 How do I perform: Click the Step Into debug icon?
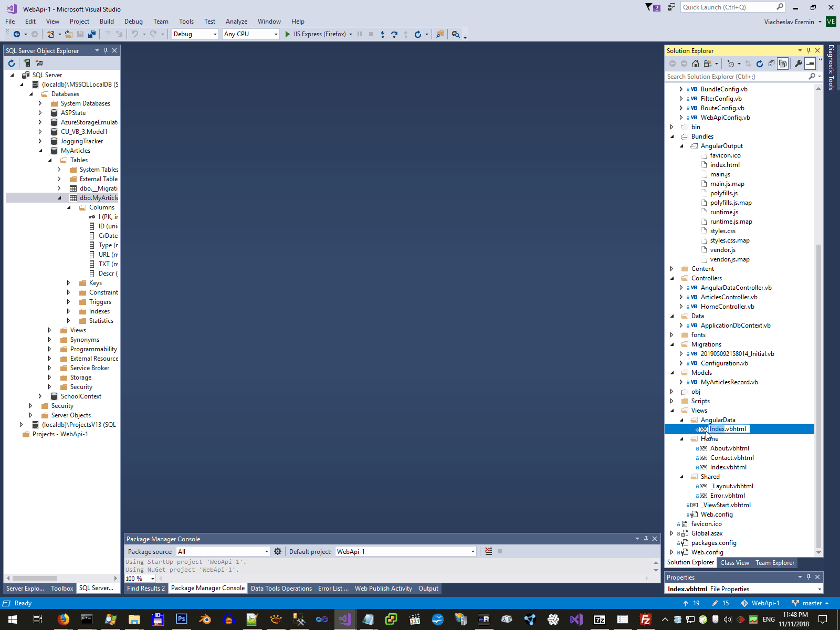point(383,34)
